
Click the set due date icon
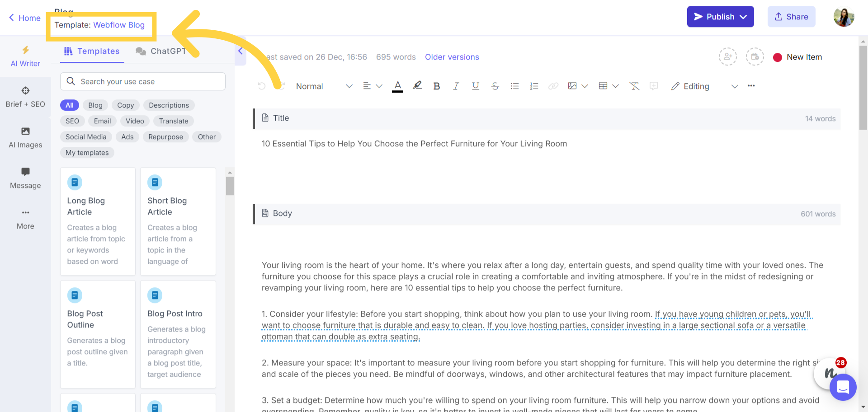pos(755,57)
